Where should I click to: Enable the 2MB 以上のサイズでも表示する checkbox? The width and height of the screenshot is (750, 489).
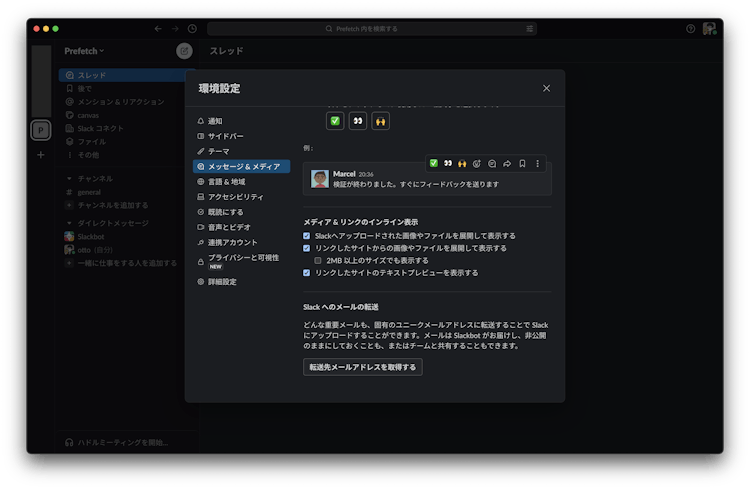(319, 260)
